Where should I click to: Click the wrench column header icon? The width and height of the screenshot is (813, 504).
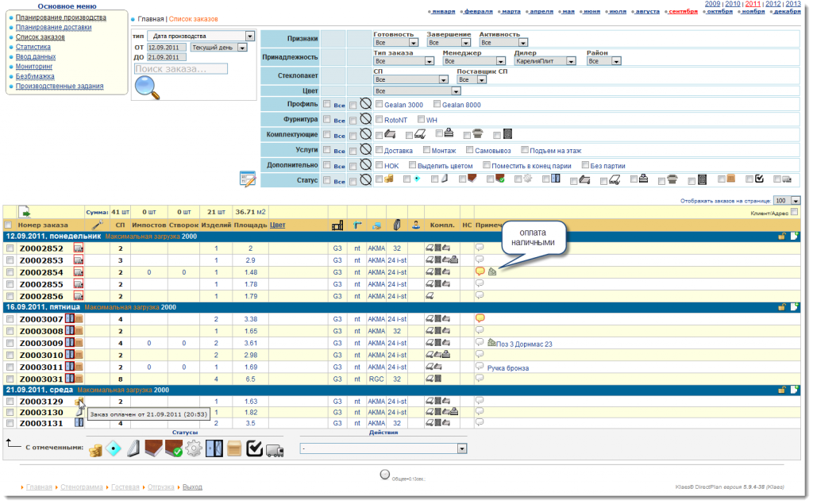pos(97,225)
